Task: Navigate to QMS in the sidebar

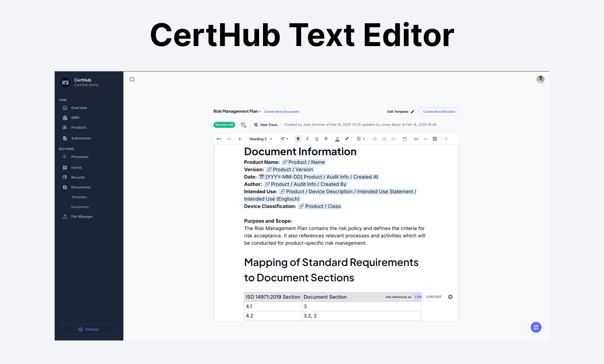Action: 76,118
